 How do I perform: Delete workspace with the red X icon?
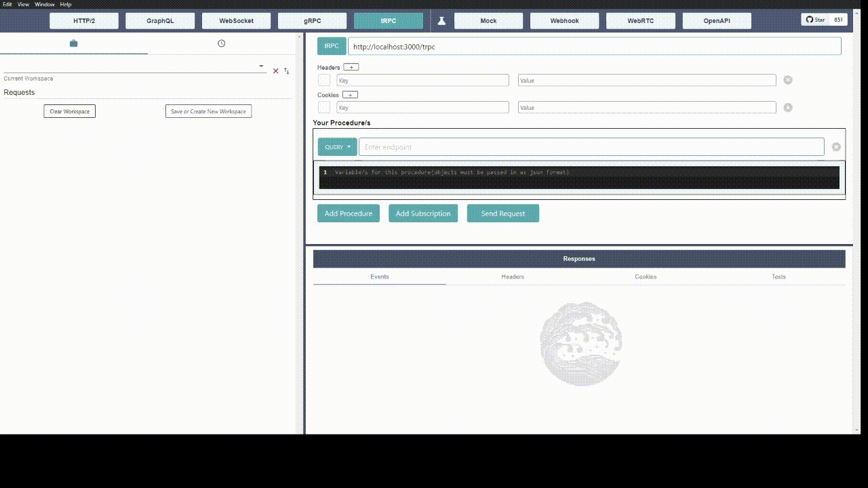coord(275,70)
